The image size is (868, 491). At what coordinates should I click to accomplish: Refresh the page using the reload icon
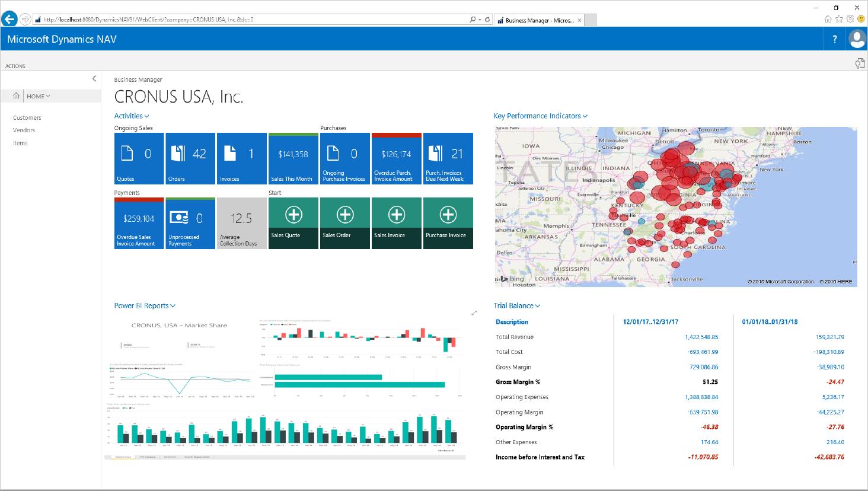487,20
